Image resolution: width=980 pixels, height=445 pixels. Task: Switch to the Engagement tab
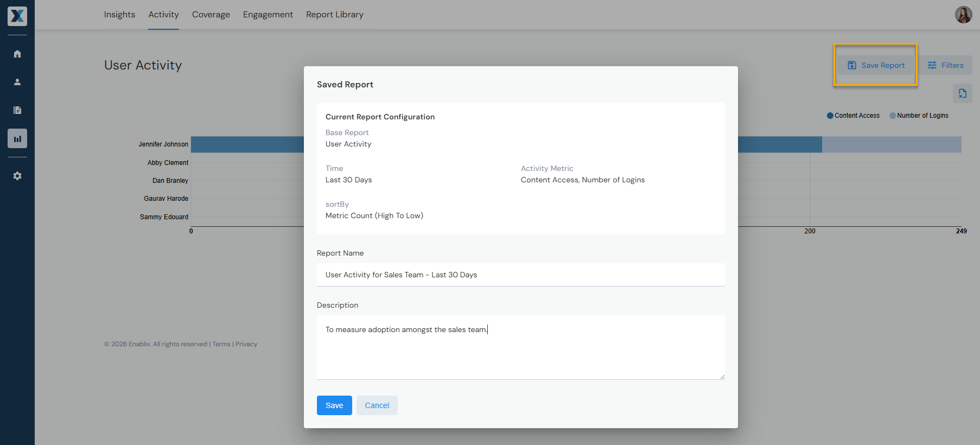coord(268,15)
